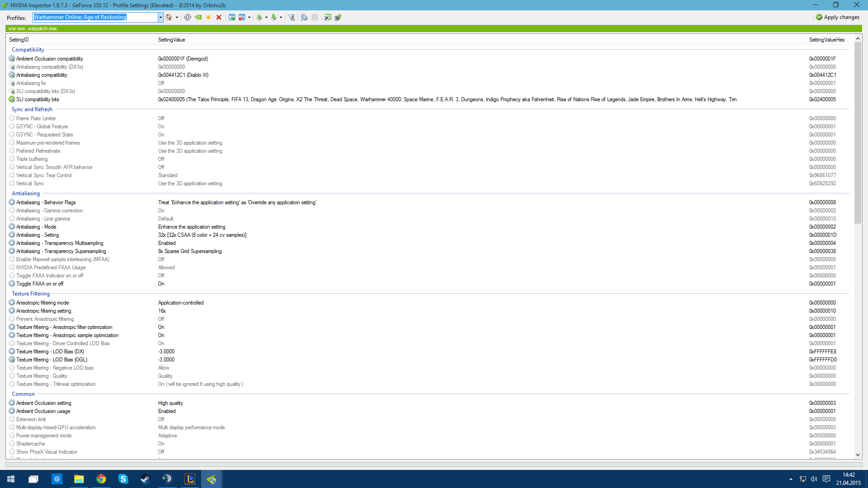Viewport: 868px width, 488px height.
Task: Click the red X delete profile icon
Action: [x=219, y=17]
